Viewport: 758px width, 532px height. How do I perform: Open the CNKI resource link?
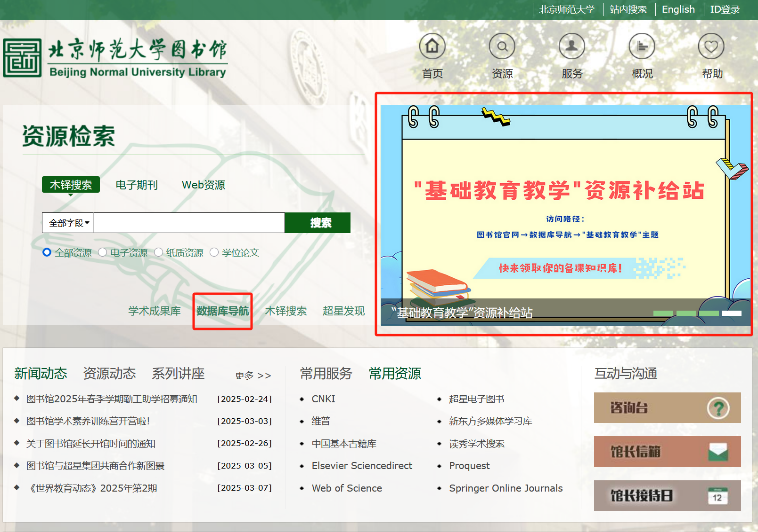(x=323, y=399)
